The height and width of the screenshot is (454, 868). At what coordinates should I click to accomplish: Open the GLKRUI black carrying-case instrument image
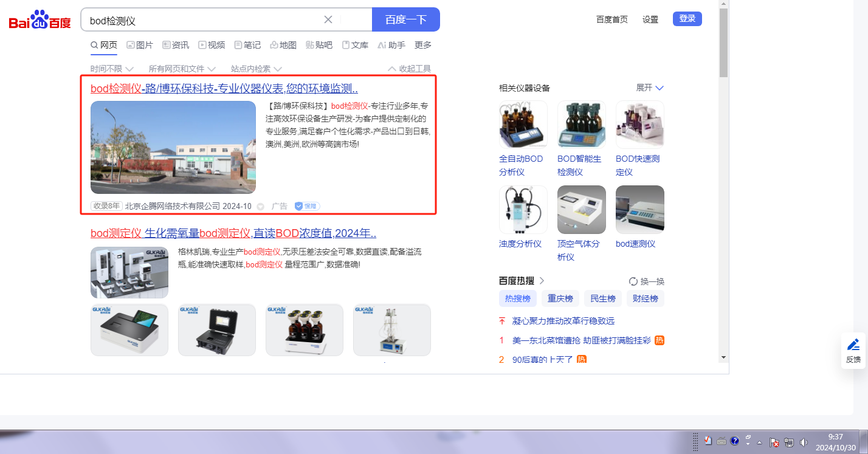[217, 330]
